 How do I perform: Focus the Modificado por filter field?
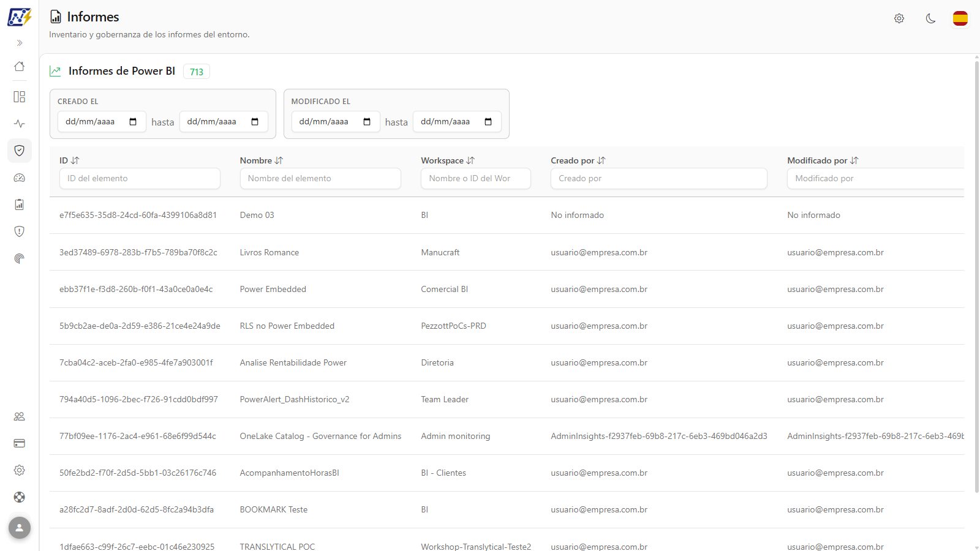[x=876, y=178]
